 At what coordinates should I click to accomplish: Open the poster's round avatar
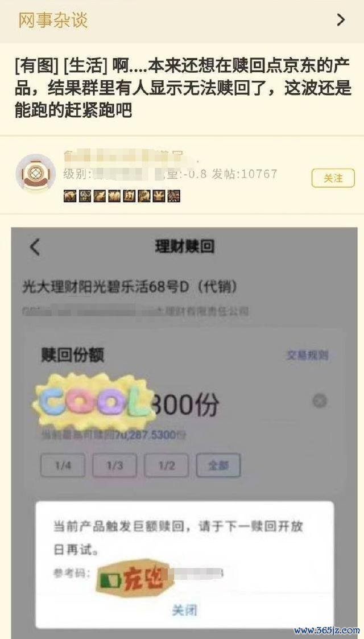(36, 174)
